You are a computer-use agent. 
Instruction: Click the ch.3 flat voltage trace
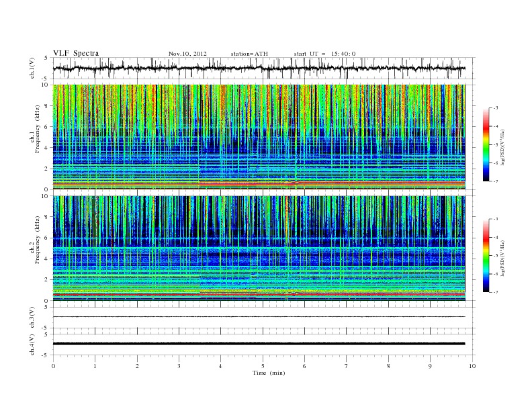click(259, 317)
